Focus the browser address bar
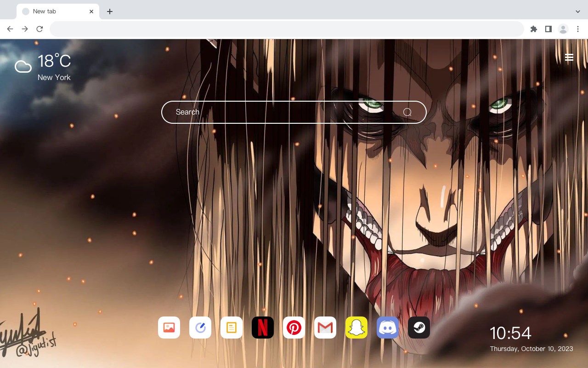The width and height of the screenshot is (588, 368). [287, 29]
